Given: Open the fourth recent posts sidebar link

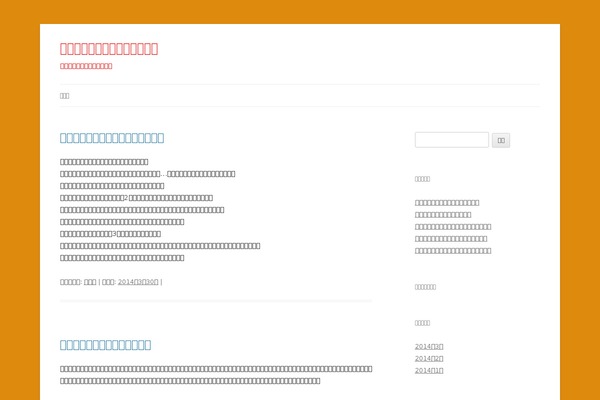Looking at the screenshot, I should click(451, 239).
